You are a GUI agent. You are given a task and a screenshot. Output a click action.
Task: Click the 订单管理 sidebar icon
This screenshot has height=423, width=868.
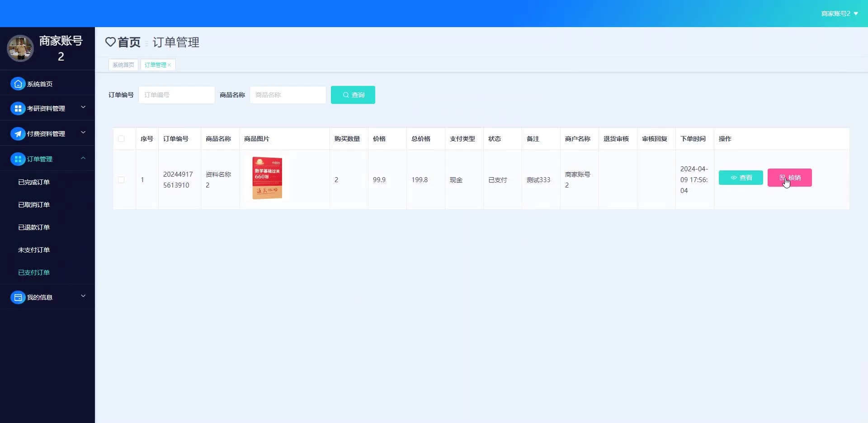[18, 159]
